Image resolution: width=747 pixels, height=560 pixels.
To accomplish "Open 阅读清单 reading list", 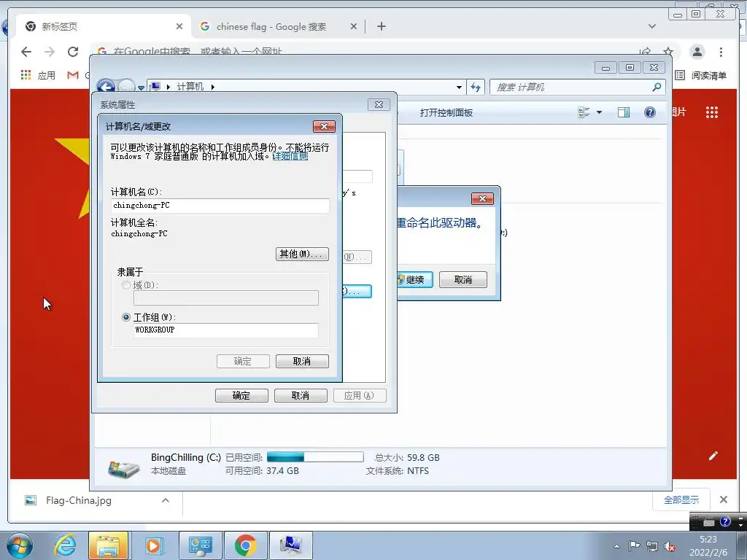I will (701, 75).
